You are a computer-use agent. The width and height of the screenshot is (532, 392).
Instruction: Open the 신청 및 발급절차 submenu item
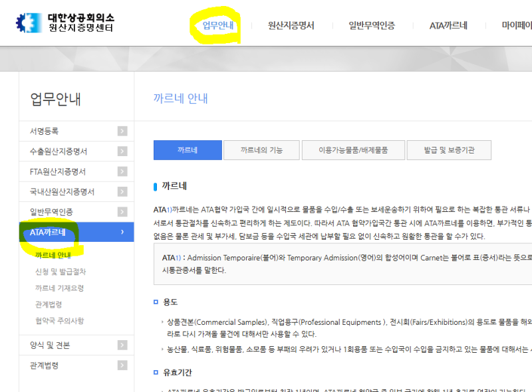[61, 272]
